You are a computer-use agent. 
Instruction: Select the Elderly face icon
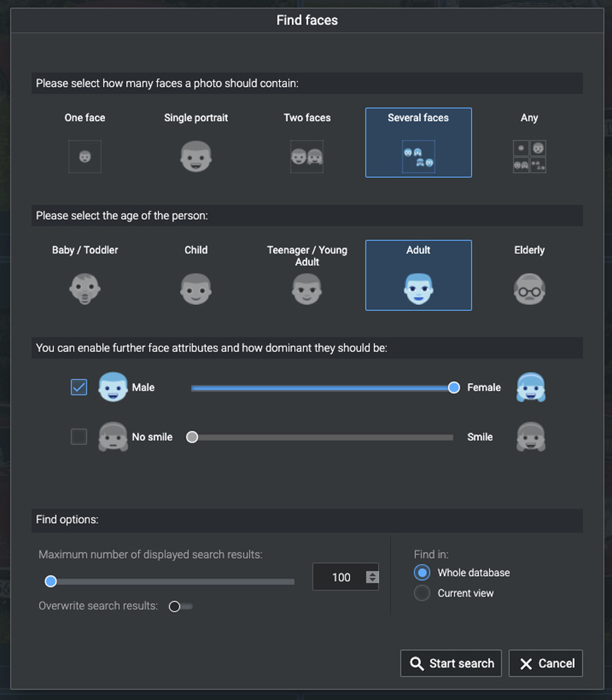pyautogui.click(x=529, y=288)
